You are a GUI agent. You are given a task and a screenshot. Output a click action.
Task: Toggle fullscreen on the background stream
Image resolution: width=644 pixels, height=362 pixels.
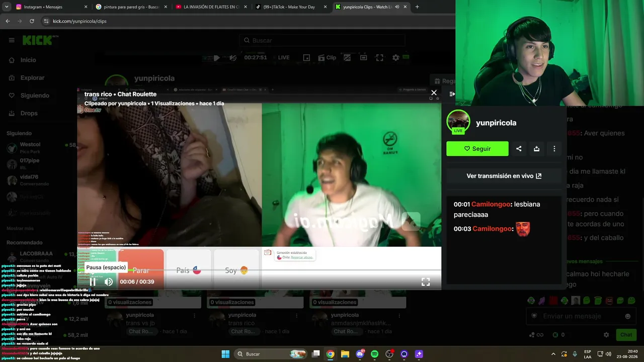(380, 58)
